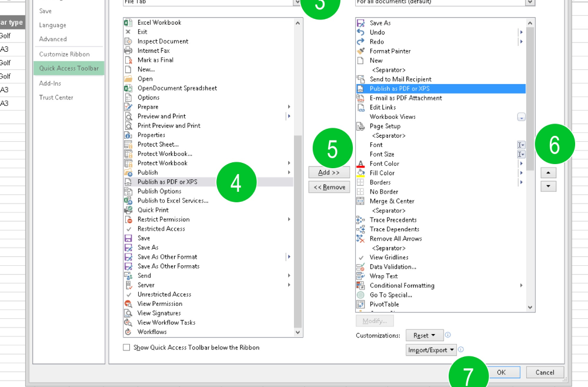
Task: Open the Import/Export dropdown
Action: point(431,351)
